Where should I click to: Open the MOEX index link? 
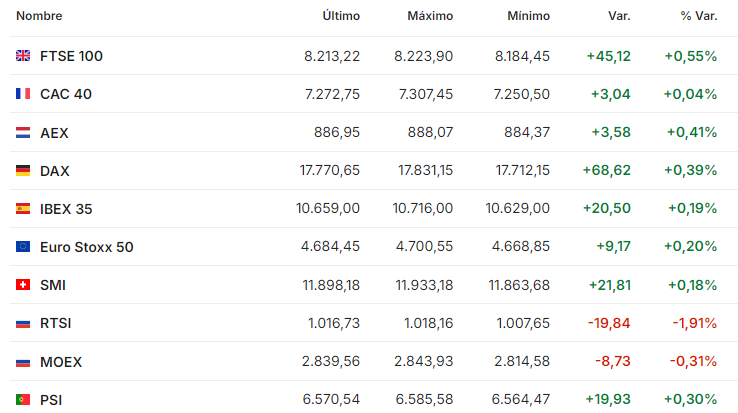click(61, 362)
